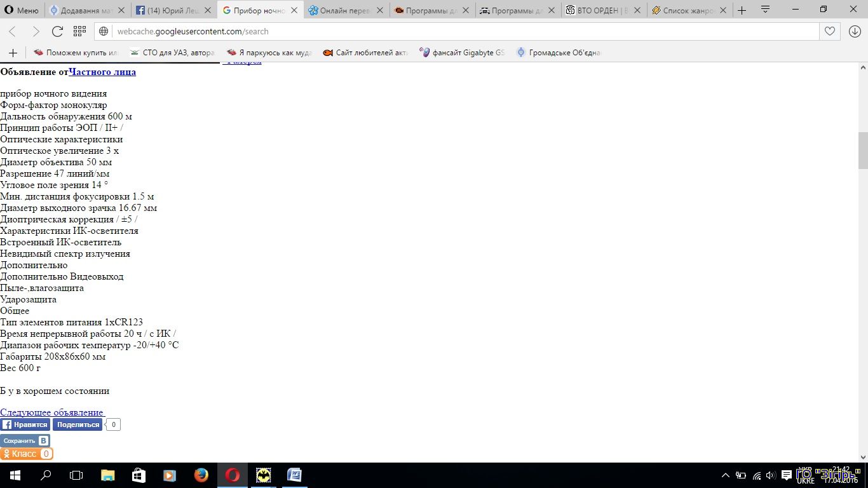868x488 pixels.
Task: Open the Wi-Fi network tray icon
Action: pos(757,475)
